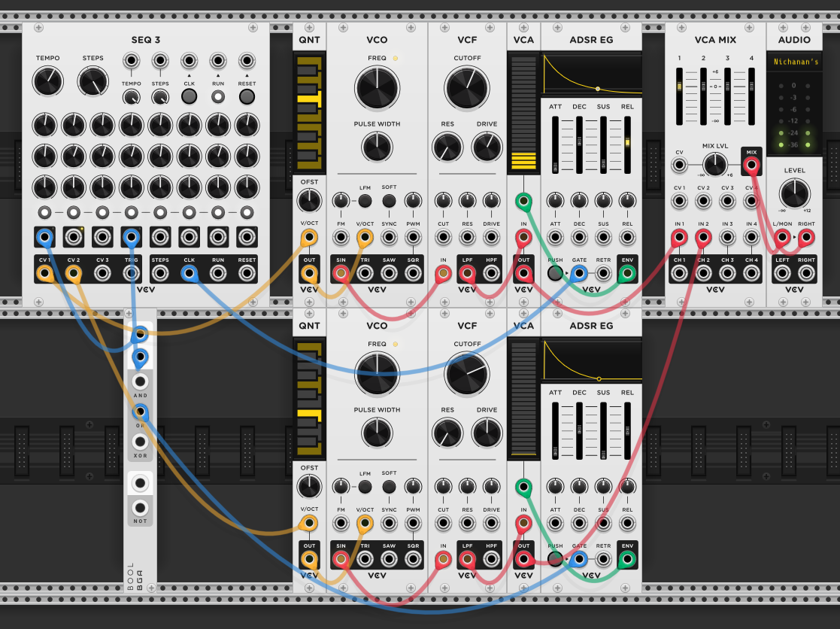Adjust channel 3 fader on VCA MIX

(727, 96)
